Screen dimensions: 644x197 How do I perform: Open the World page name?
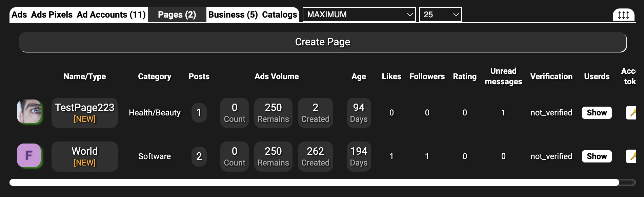tap(85, 151)
